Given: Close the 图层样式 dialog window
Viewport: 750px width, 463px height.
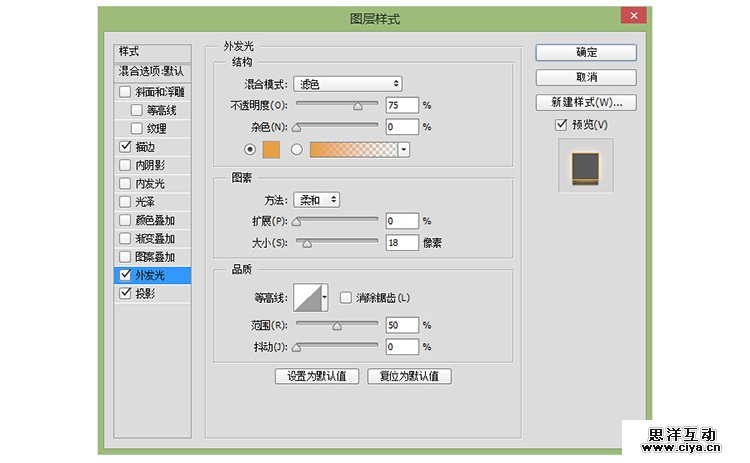Looking at the screenshot, I should pyautogui.click(x=632, y=17).
